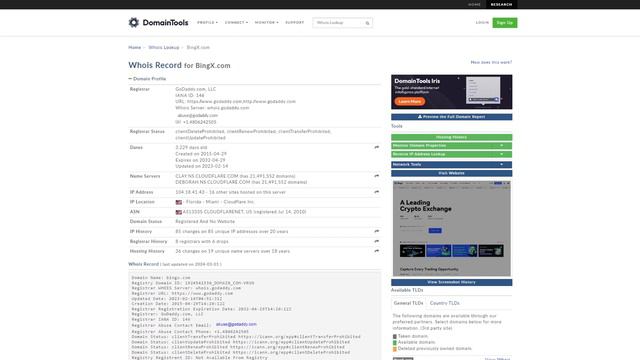Click the 'Whois Record for BingX.com' heading
Screen dimensions: 640x360
click(179, 65)
